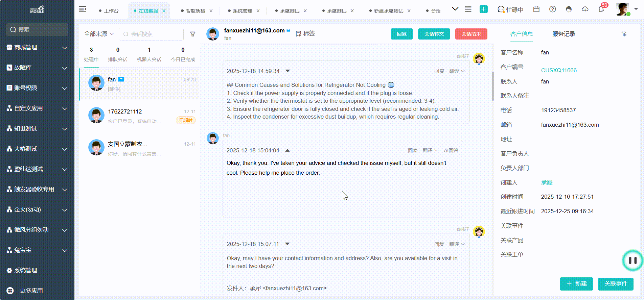Click the 标签 tag icon in chat header
The width and height of the screenshot is (644, 300).
click(298, 34)
